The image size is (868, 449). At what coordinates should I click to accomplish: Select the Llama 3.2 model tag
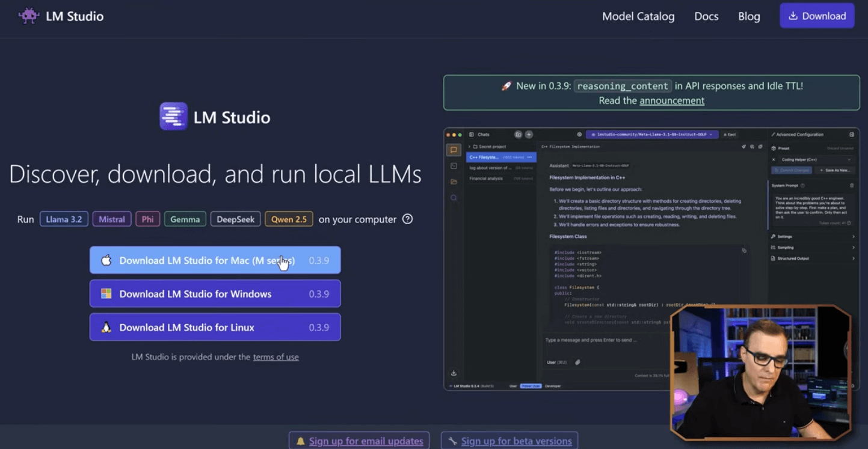(x=64, y=219)
